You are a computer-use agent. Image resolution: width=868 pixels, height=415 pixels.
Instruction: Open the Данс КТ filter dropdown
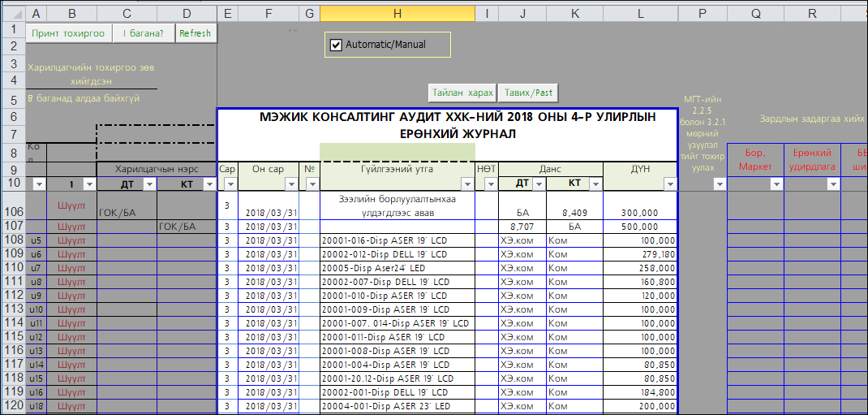pos(595,185)
